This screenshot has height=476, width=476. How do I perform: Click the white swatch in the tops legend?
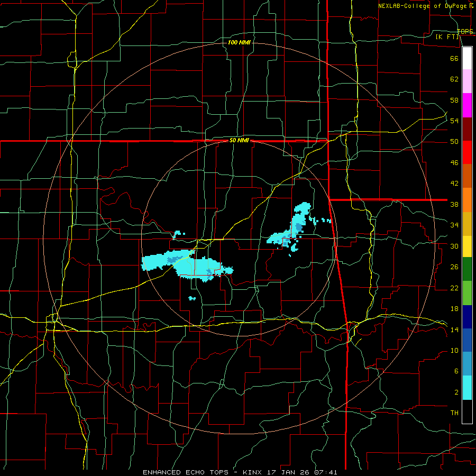(x=467, y=58)
